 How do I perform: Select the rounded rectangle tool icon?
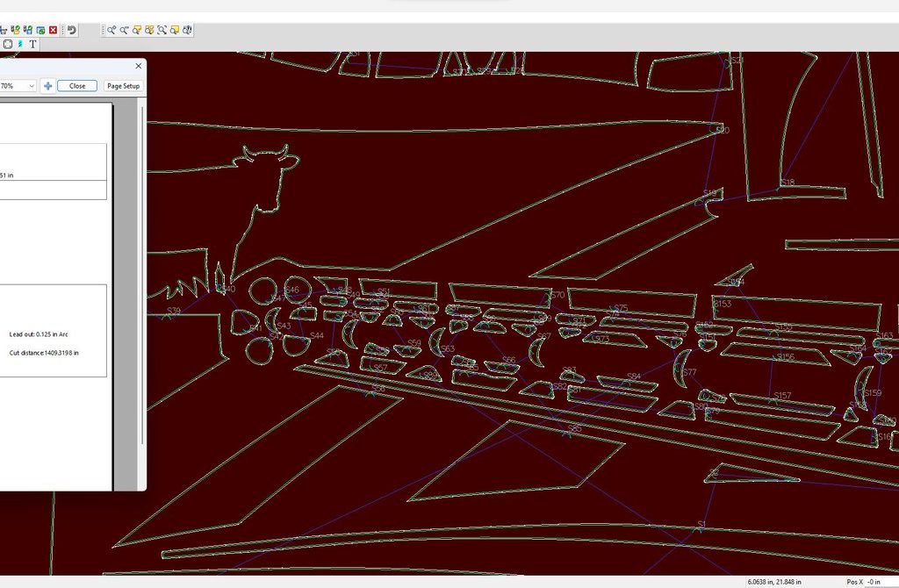click(8, 44)
